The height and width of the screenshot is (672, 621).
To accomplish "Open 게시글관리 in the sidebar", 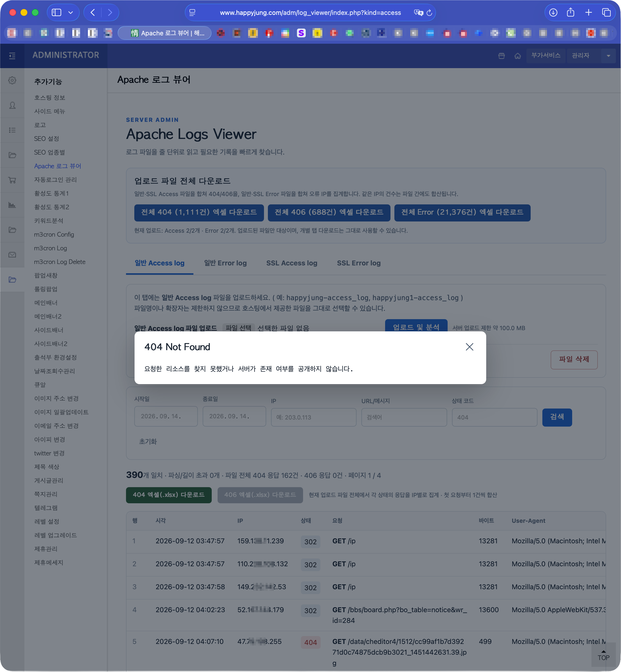I will tap(49, 481).
